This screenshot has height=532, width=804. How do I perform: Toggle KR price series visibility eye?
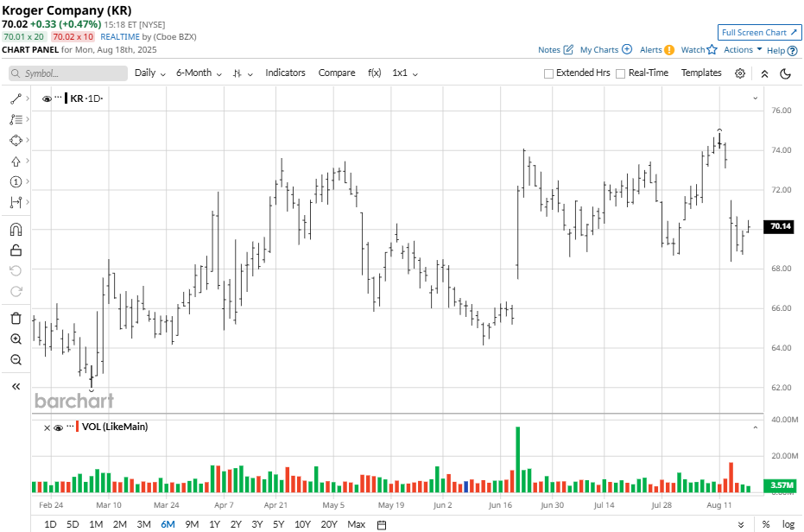point(47,98)
